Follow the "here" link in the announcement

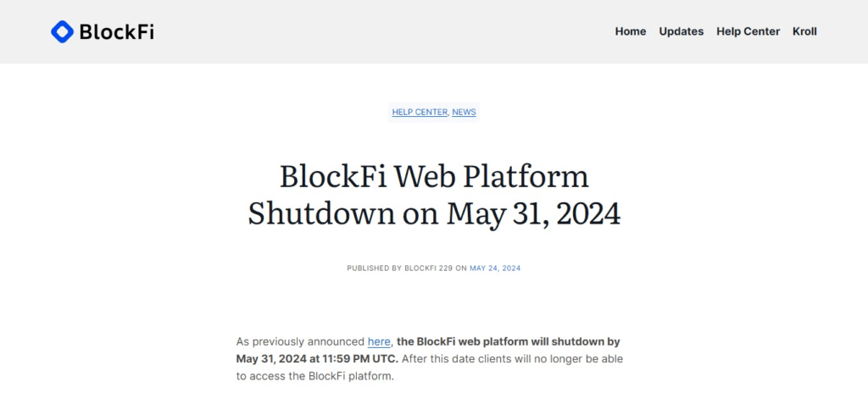379,341
